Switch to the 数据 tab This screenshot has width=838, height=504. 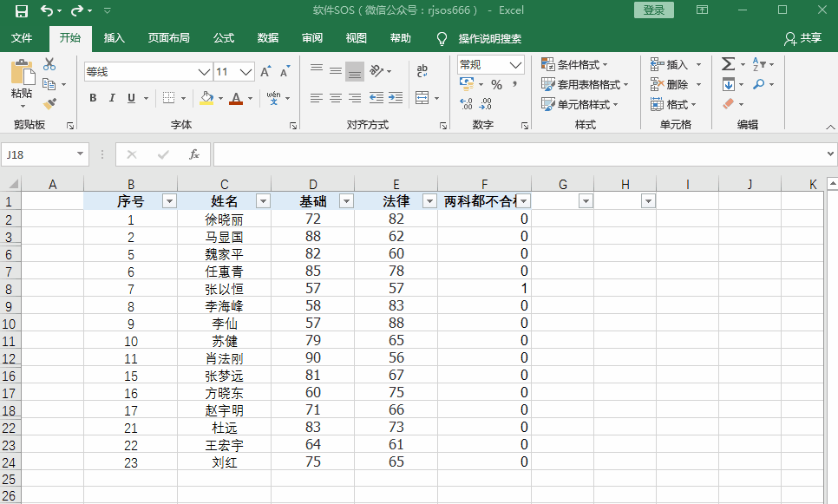[268, 38]
